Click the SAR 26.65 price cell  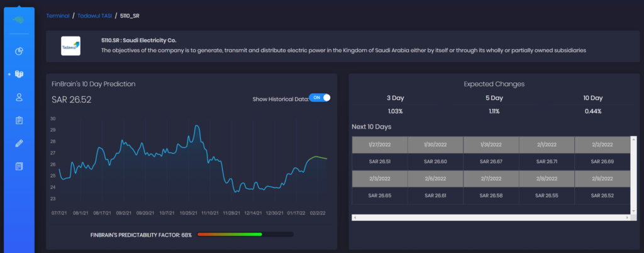pos(380,196)
